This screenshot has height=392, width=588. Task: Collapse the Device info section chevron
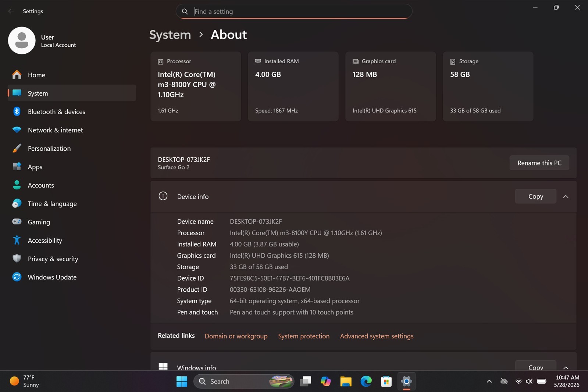(x=566, y=196)
